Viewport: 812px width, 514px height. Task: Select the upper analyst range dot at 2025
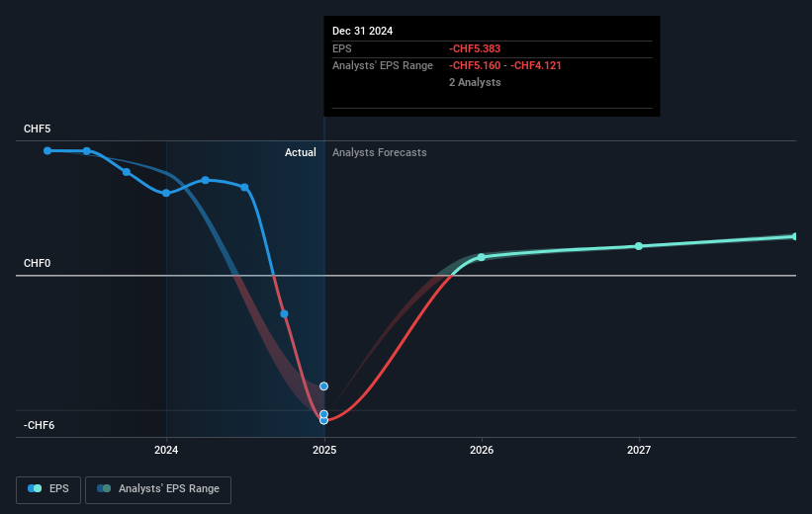tap(323, 386)
